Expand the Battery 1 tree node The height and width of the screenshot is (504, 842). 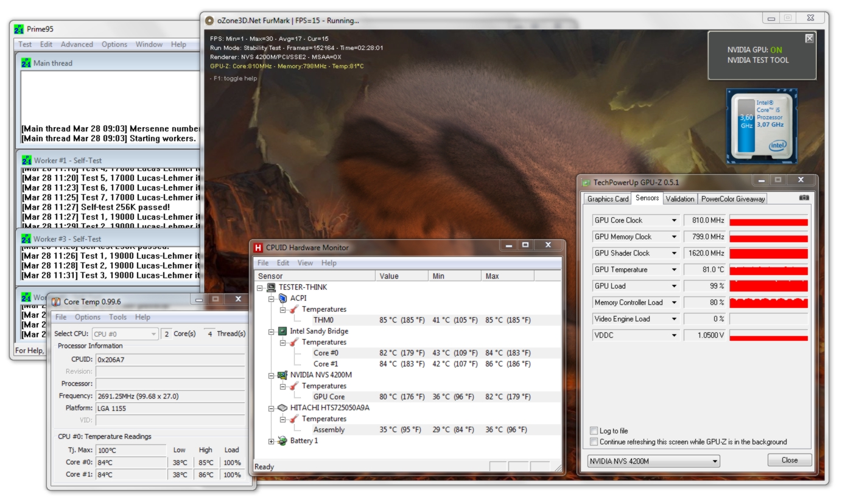point(272,441)
